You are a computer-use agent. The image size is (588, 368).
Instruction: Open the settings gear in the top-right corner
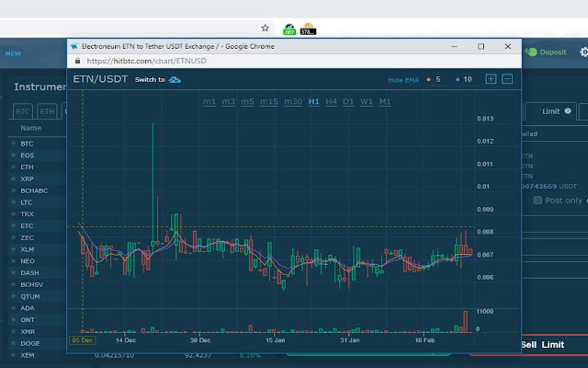(x=584, y=52)
